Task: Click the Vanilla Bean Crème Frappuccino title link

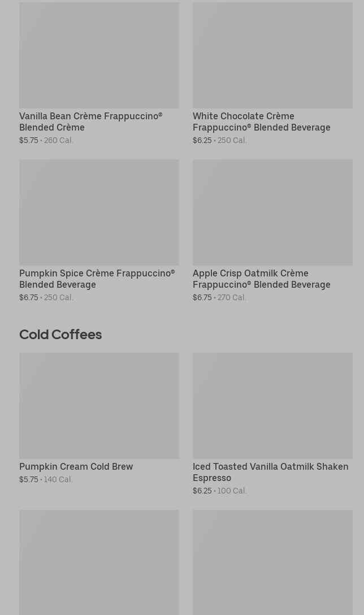Action: point(90,122)
